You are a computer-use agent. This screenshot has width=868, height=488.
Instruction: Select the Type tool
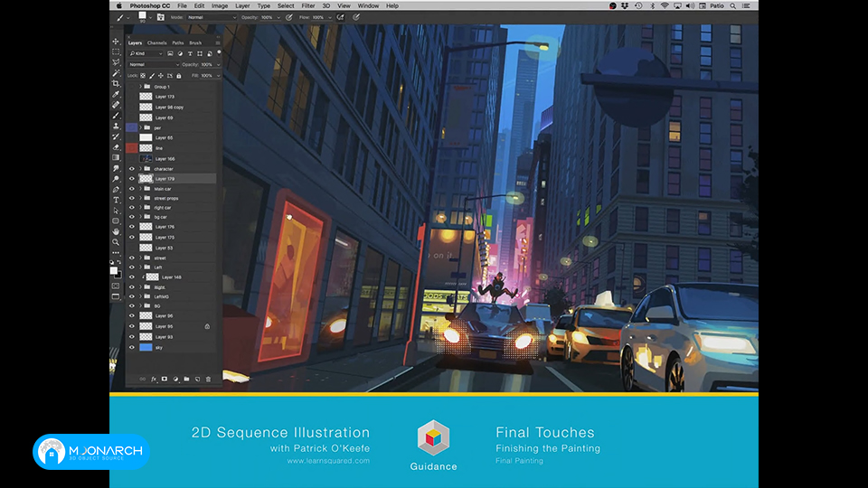116,200
